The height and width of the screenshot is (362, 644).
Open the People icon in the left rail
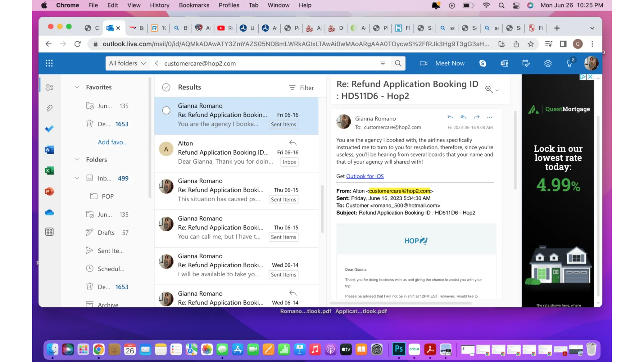point(49,87)
